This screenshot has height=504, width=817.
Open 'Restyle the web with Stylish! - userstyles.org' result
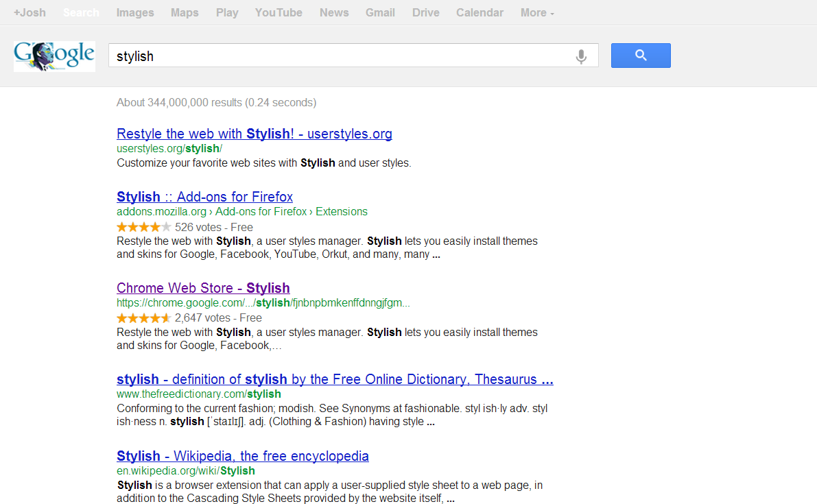pyautogui.click(x=254, y=134)
